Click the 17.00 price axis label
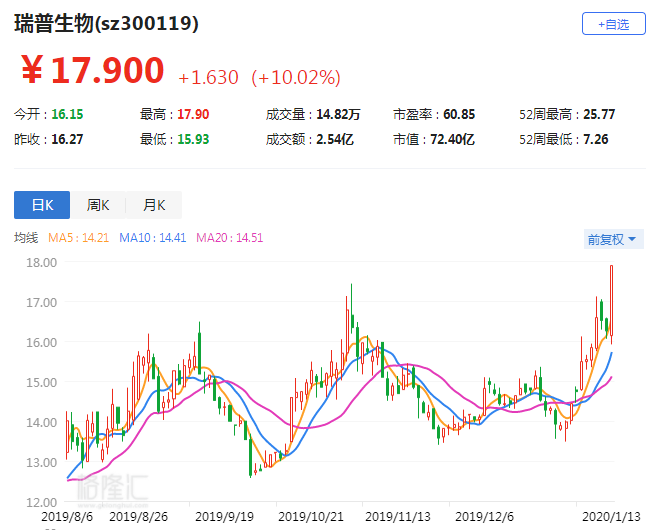The width and height of the screenshot is (658, 530). tap(42, 303)
